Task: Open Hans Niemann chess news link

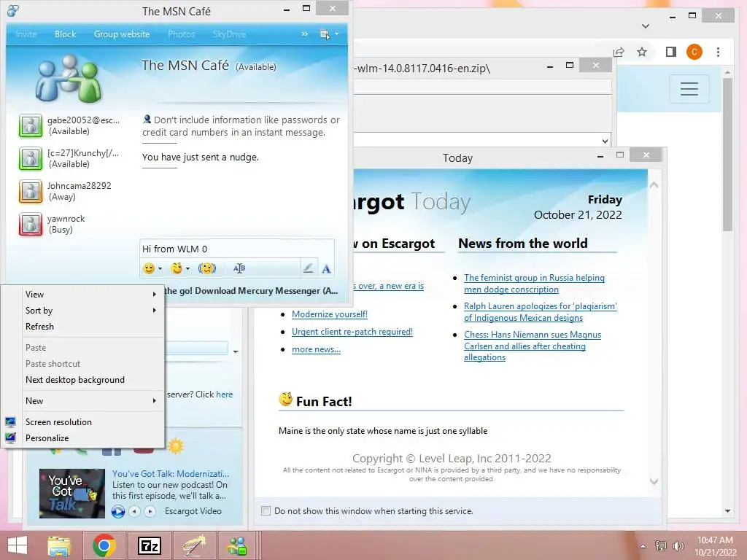Action: pos(532,346)
